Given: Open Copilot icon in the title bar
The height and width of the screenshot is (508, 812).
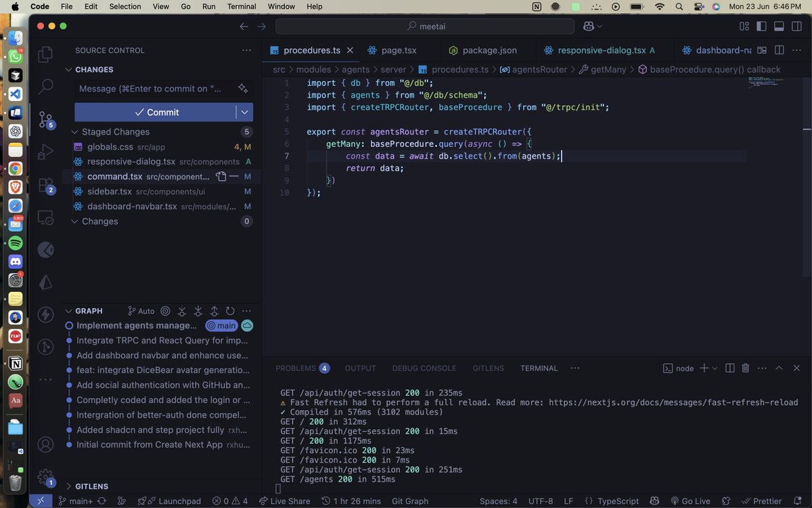Looking at the screenshot, I should [588, 26].
